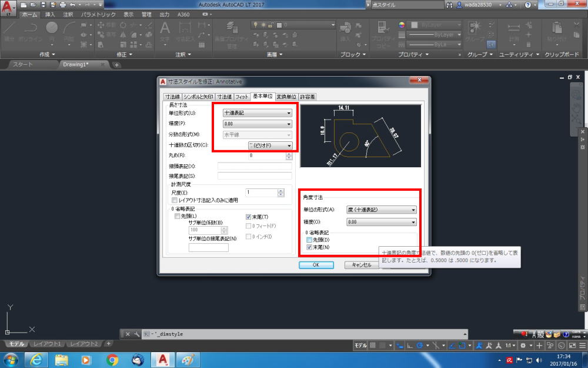
Task: Open Internet Explorer from the taskbar
Action: [x=36, y=360]
